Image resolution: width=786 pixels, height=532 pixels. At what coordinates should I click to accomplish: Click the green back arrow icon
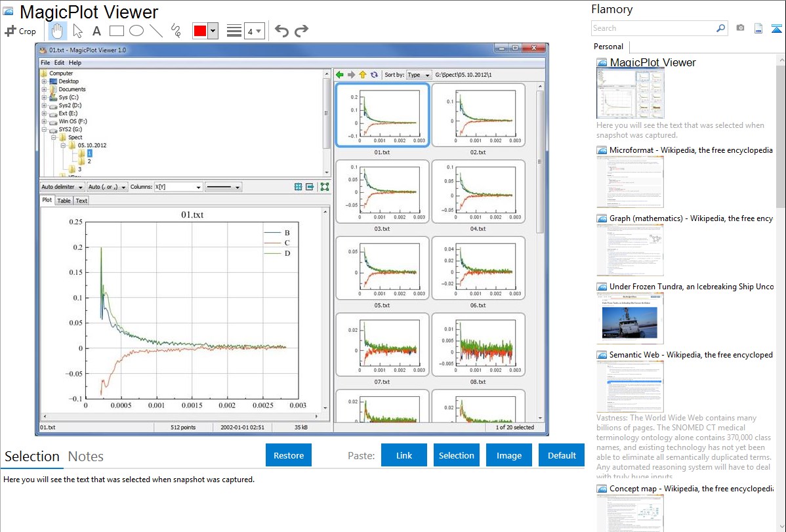pos(340,75)
